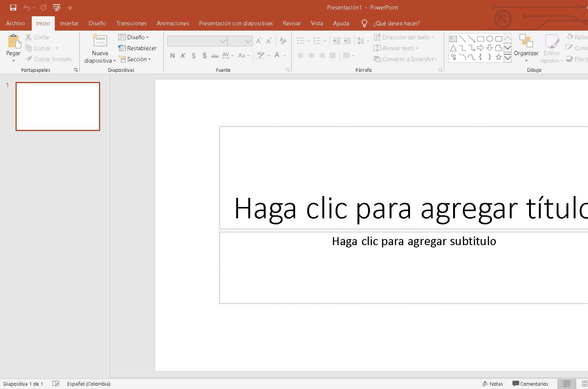
Task: Expand Nueva diapositiva dropdown arrow
Action: 115,61
